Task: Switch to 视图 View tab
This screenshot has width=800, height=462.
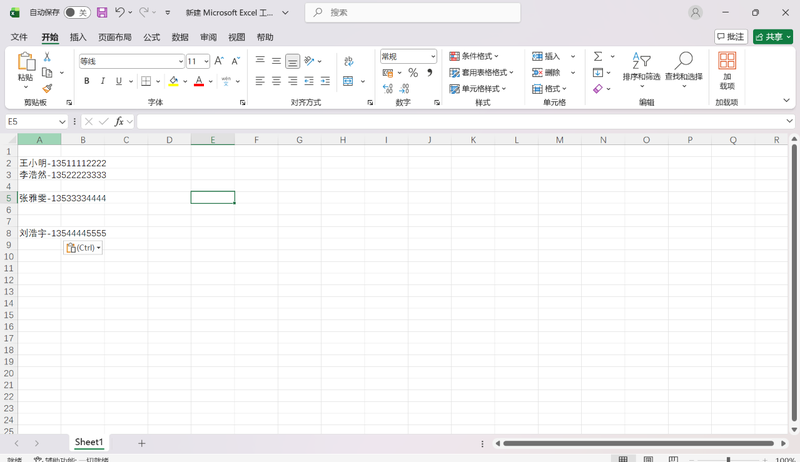Action: [237, 37]
